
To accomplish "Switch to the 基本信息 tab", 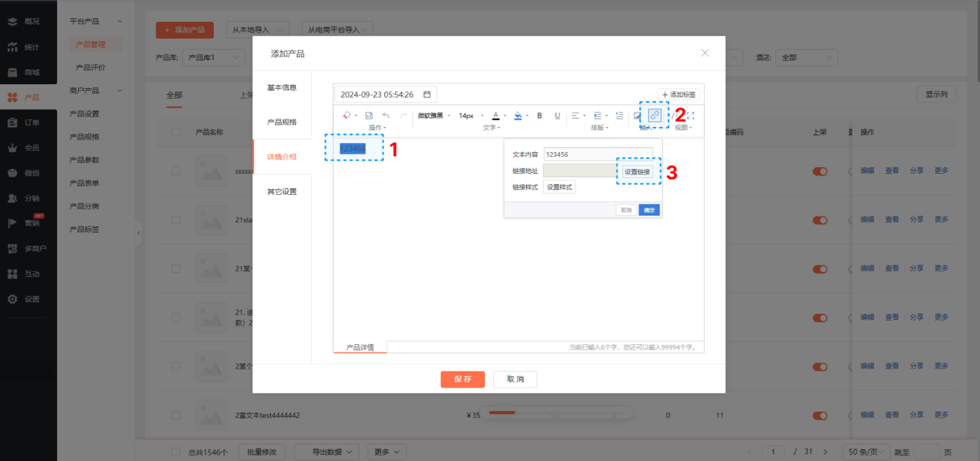I will 282,88.
